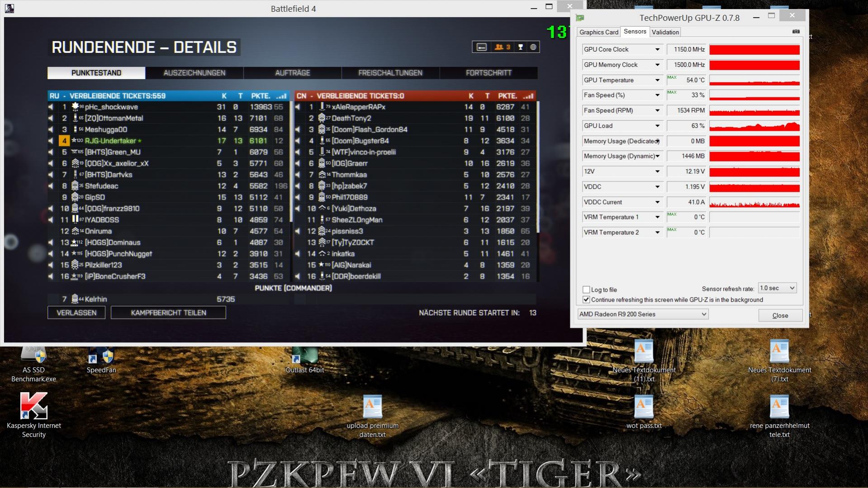Select commander Kelrhin row

click(x=168, y=299)
